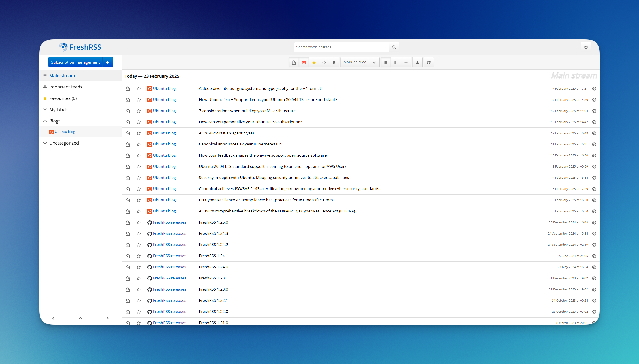
Task: Switch to reader view icon
Action: click(x=406, y=62)
